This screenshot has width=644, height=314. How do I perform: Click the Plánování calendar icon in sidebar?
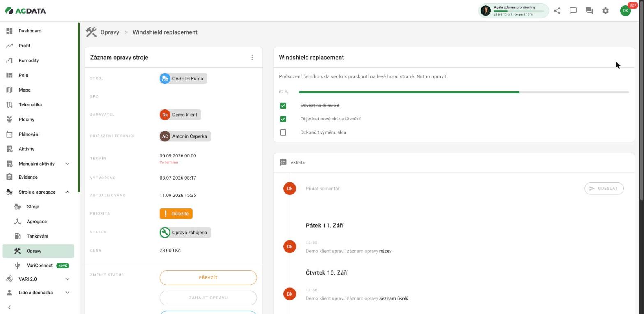tap(9, 134)
